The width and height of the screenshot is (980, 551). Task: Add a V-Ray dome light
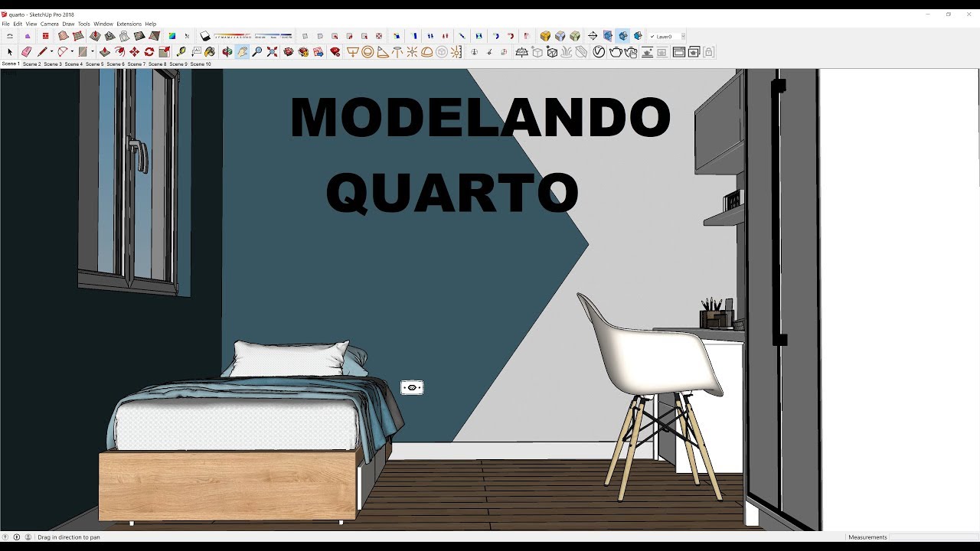(x=426, y=52)
